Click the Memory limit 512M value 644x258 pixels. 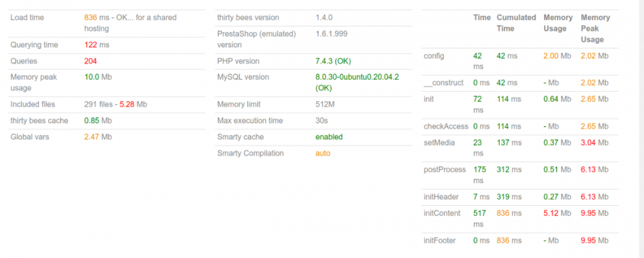coord(326,104)
